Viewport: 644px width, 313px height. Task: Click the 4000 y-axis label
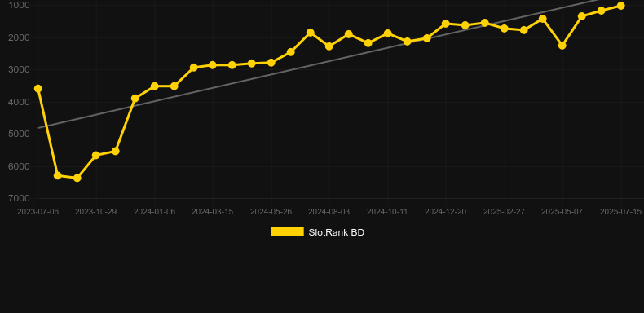pyautogui.click(x=20, y=102)
